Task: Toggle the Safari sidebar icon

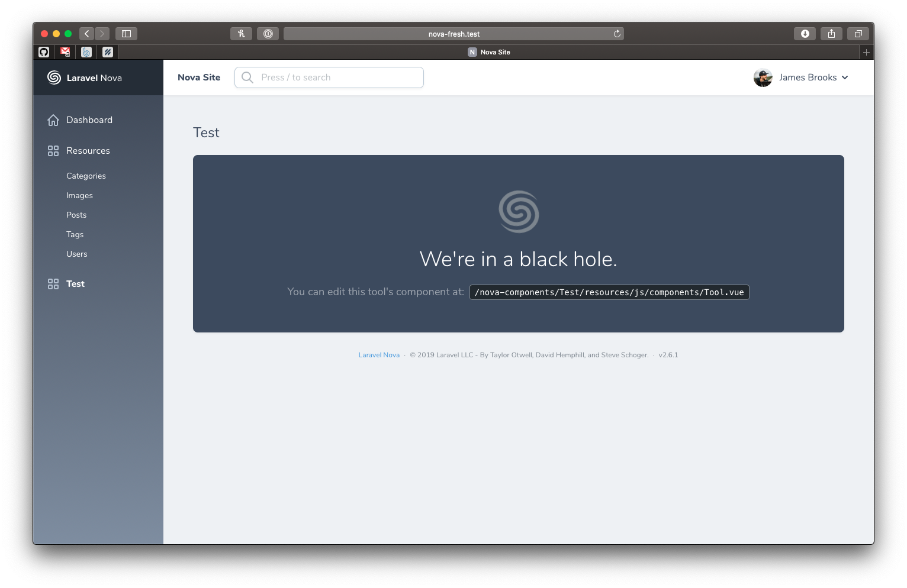Action: point(126,34)
